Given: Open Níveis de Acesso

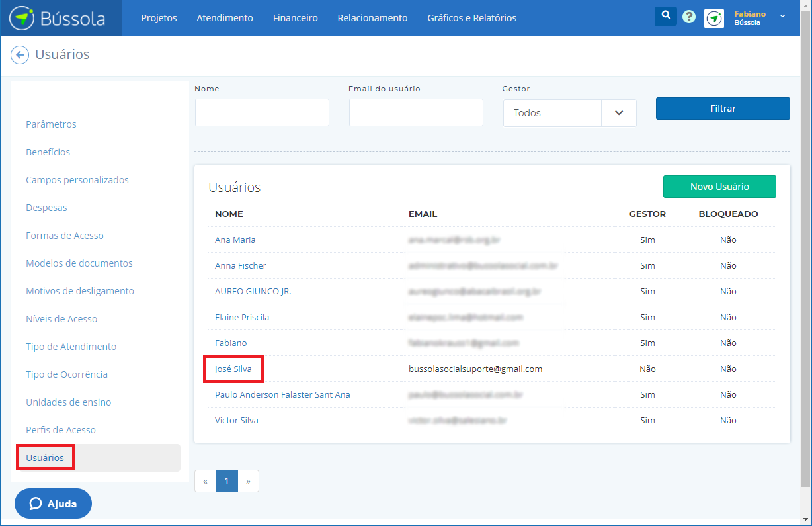Looking at the screenshot, I should point(61,319).
